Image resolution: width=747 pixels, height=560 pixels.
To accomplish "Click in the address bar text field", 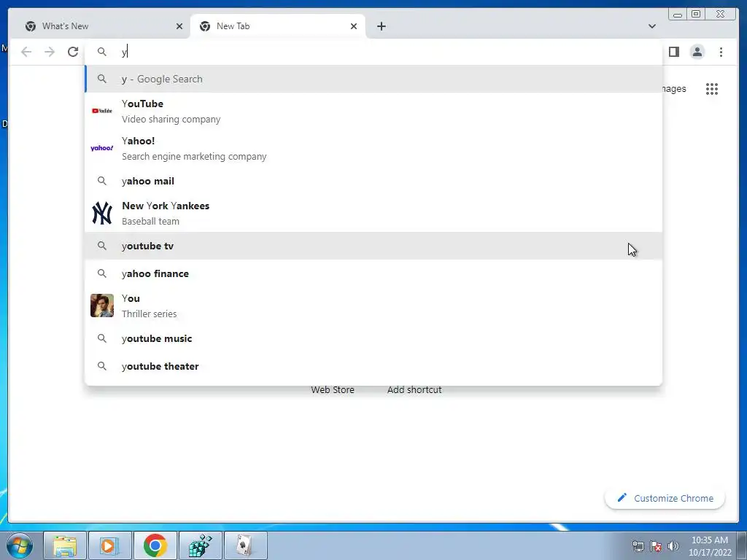I will point(373,52).
